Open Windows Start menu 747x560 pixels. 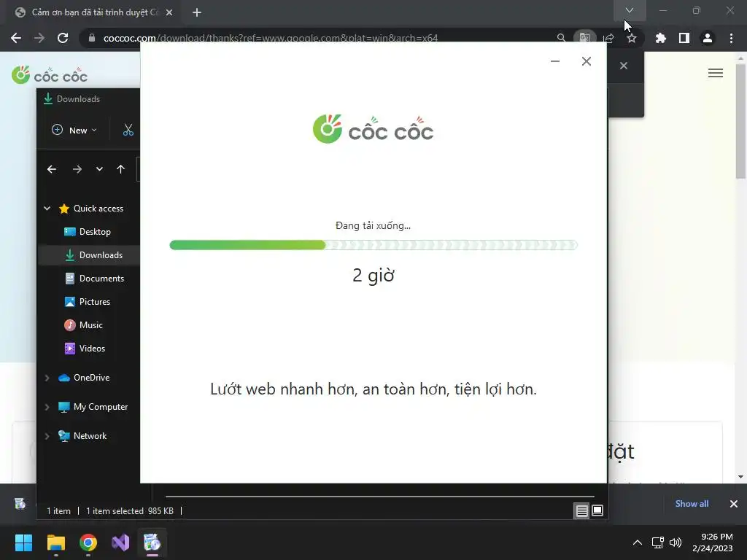[x=23, y=542]
